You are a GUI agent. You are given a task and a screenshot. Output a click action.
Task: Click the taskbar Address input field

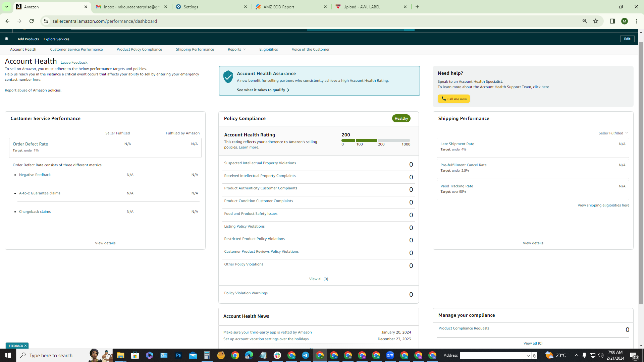(x=492, y=356)
